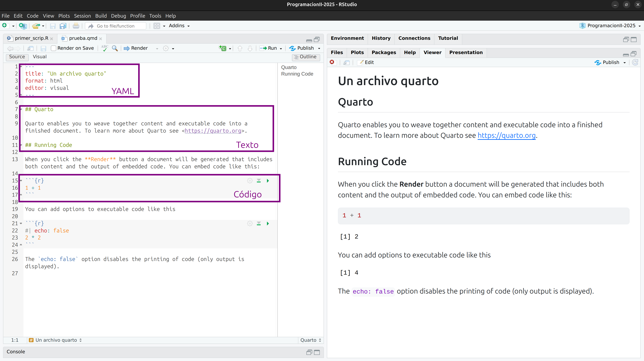The width and height of the screenshot is (644, 361).
Task: Click chunk options gear on line 21
Action: (x=250, y=223)
